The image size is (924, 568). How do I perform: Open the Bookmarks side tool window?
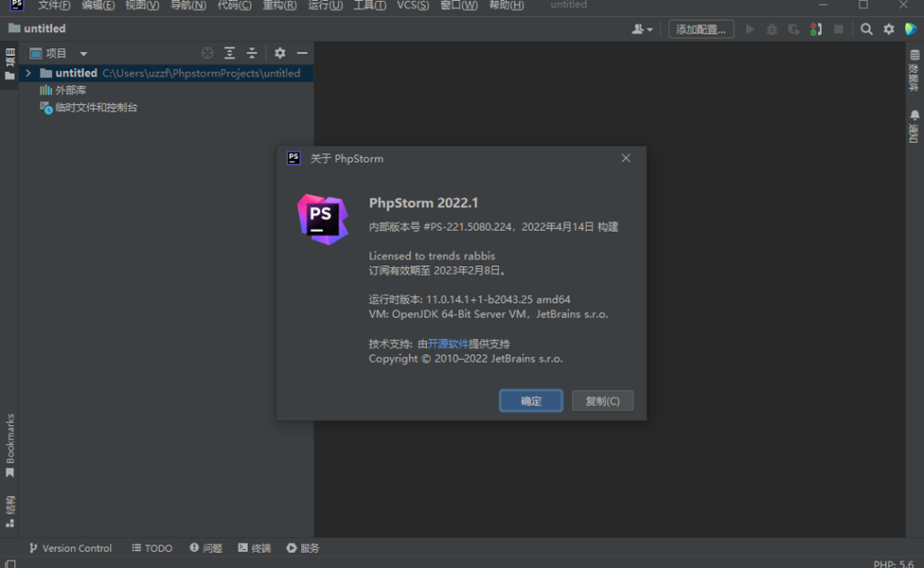[x=10, y=446]
